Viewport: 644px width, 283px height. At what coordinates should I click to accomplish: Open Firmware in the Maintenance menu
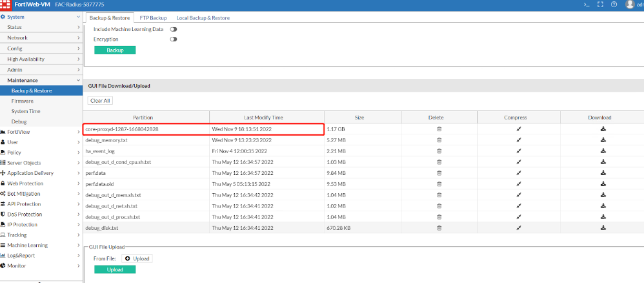click(x=23, y=101)
